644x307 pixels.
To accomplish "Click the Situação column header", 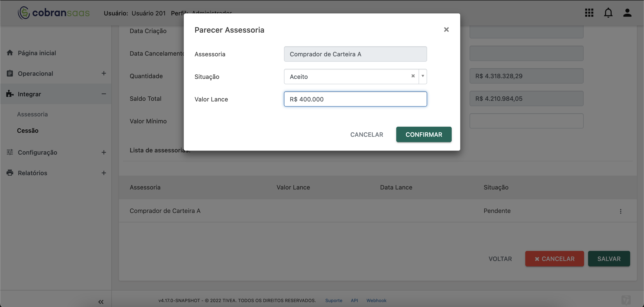I will [496, 187].
